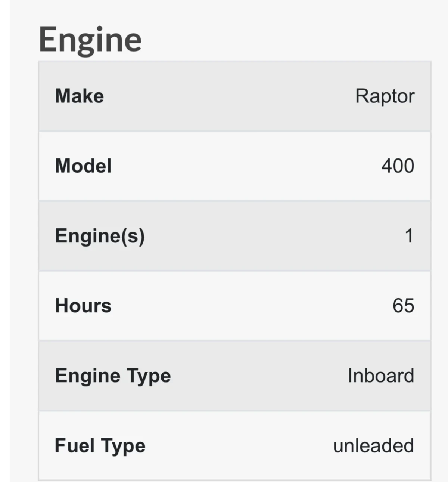The height and width of the screenshot is (482, 448).
Task: Click the Fuel Type table row
Action: [224, 446]
